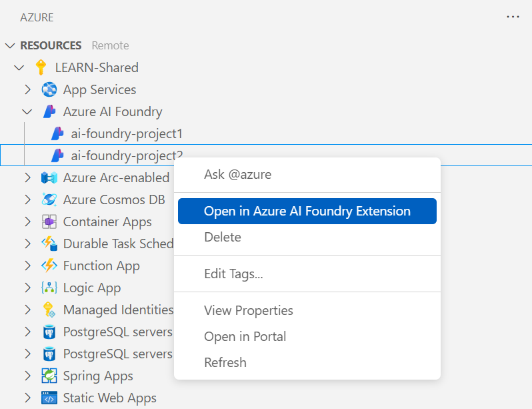Image resolution: width=532 pixels, height=409 pixels.
Task: Click Open in Portal menu entry
Action: tap(245, 336)
